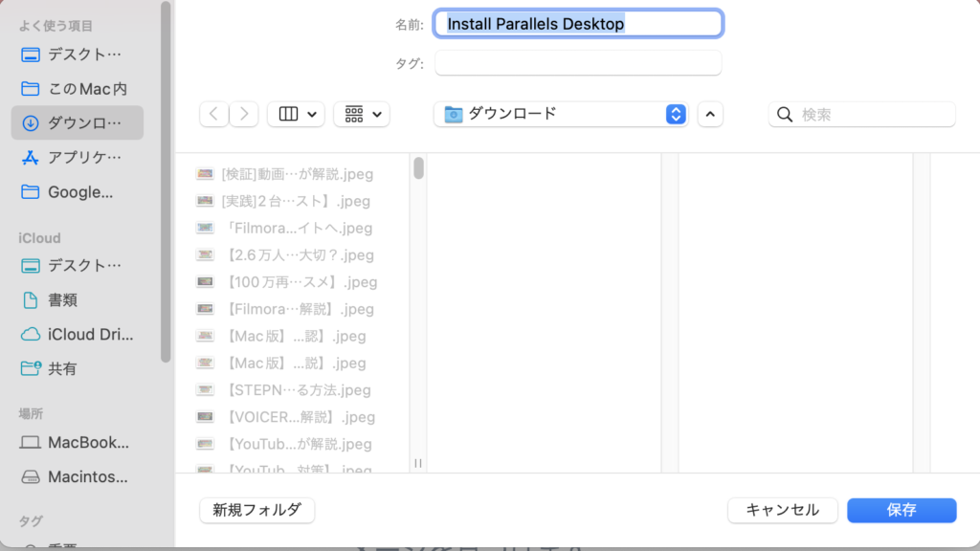Select file 【2.6万人…大切？.jpeg
This screenshot has height=551, width=980.
coord(285,254)
